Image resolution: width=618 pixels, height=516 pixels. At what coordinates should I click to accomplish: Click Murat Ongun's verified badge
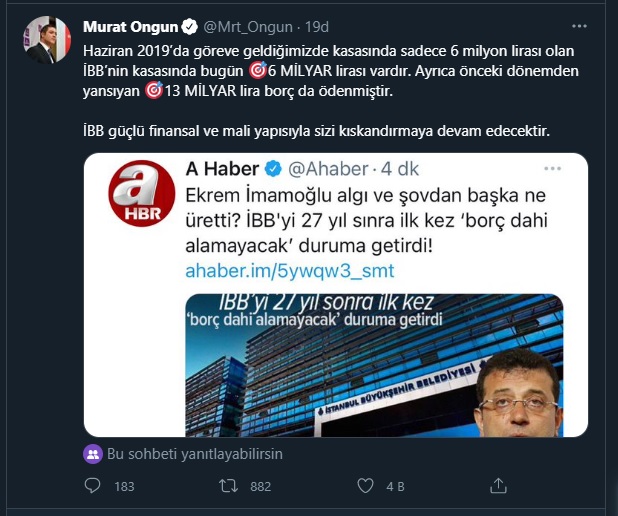click(189, 25)
